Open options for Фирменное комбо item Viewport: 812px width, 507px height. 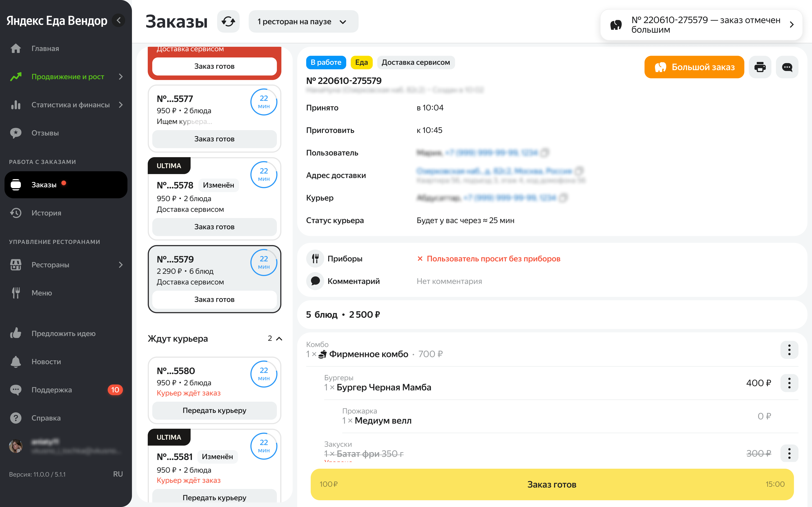[x=789, y=350]
